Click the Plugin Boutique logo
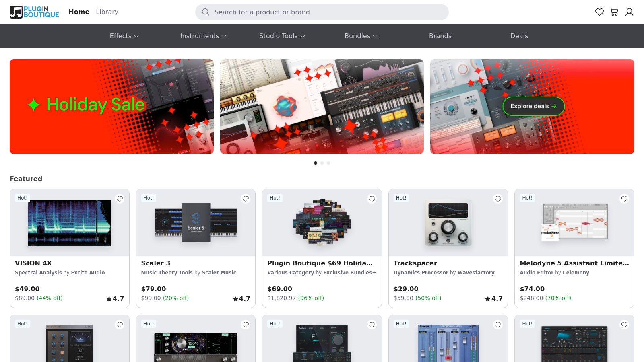The width and height of the screenshot is (644, 362). pos(34,12)
